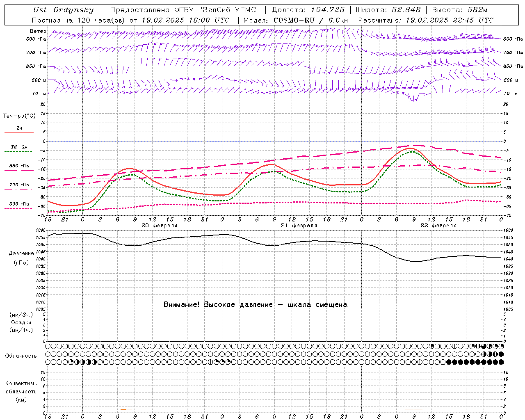525x420 pixels.
Task: Select the forecast start 19.02.2025 18:00 UTC
Action: tap(185, 20)
